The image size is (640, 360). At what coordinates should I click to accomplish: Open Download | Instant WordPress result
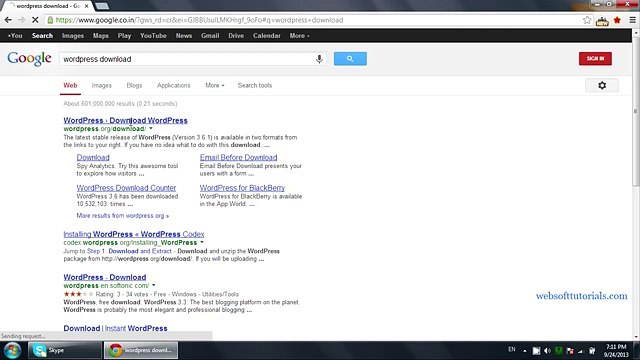pyautogui.click(x=115, y=328)
